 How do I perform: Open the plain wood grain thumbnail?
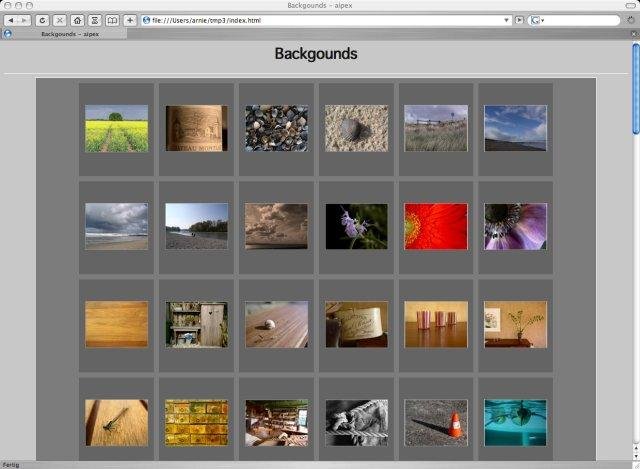[117, 325]
